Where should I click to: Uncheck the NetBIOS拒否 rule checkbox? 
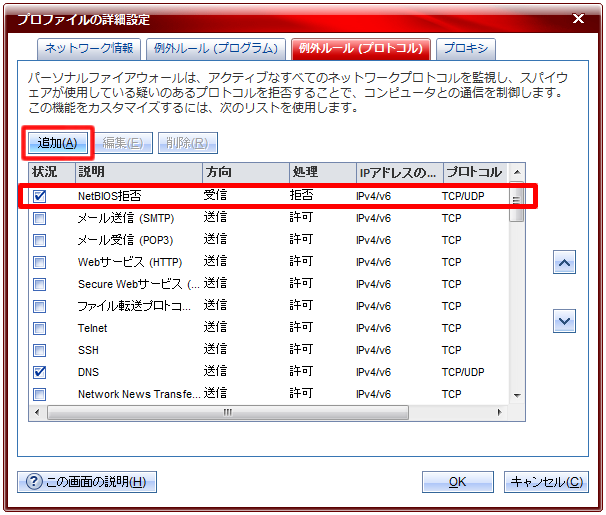point(40,196)
